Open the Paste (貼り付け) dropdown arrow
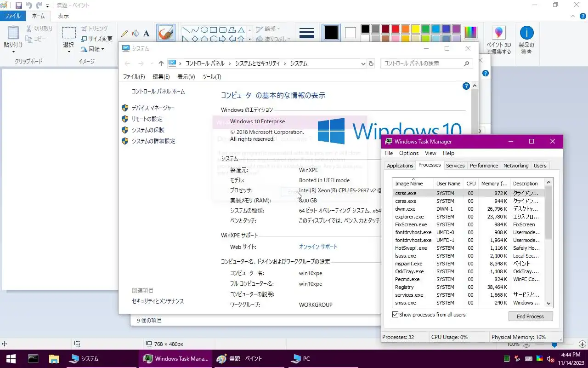 click(13, 52)
